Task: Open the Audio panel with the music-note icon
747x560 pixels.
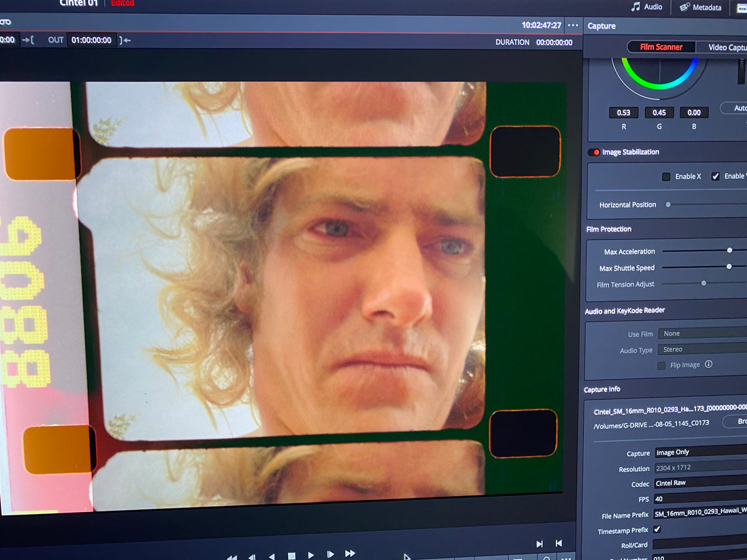Action: click(647, 7)
